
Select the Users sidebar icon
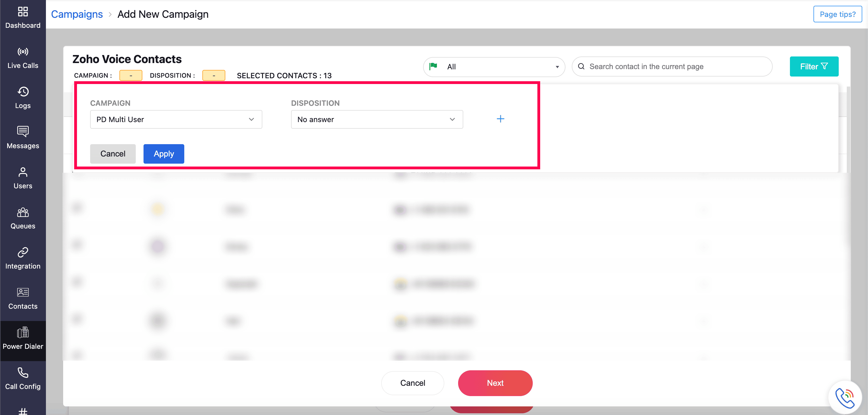point(23,172)
